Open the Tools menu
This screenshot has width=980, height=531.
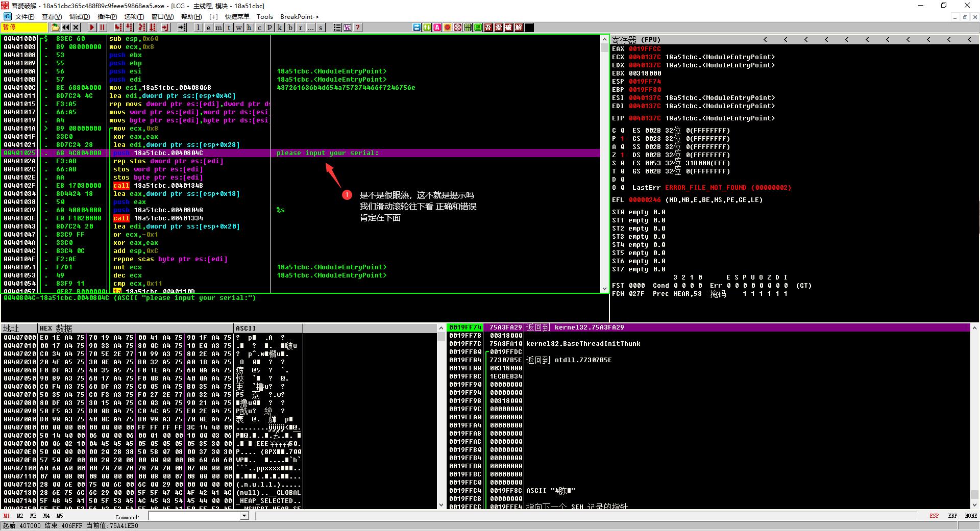click(265, 17)
